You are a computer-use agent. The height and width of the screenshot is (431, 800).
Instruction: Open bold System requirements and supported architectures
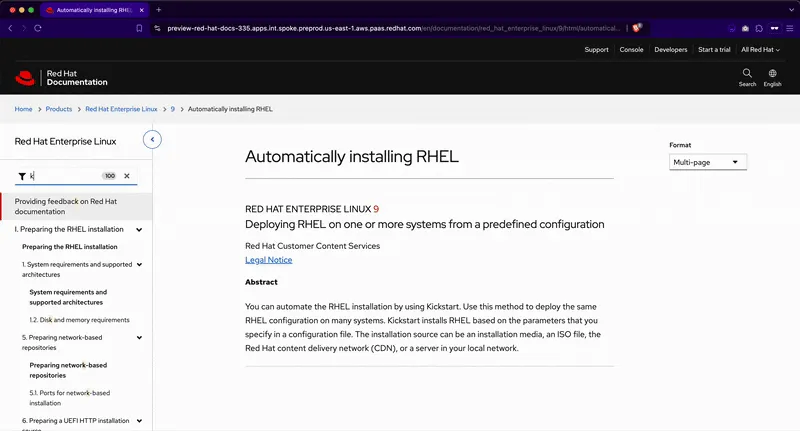68,297
